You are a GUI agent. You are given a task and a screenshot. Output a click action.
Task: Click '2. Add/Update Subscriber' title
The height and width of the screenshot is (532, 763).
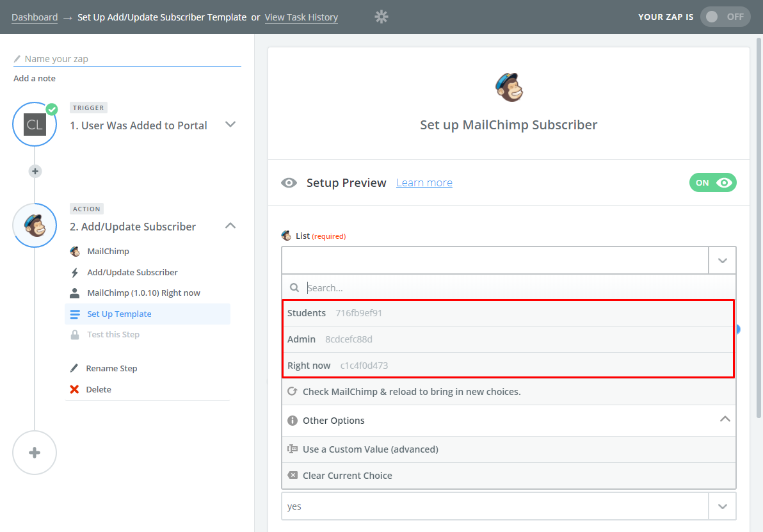[x=133, y=227]
